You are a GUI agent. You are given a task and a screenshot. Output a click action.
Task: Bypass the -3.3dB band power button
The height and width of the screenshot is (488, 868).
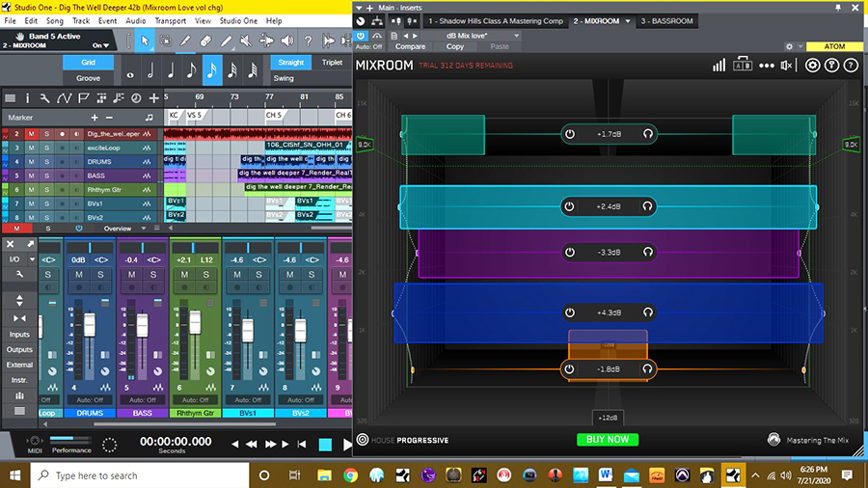click(570, 252)
